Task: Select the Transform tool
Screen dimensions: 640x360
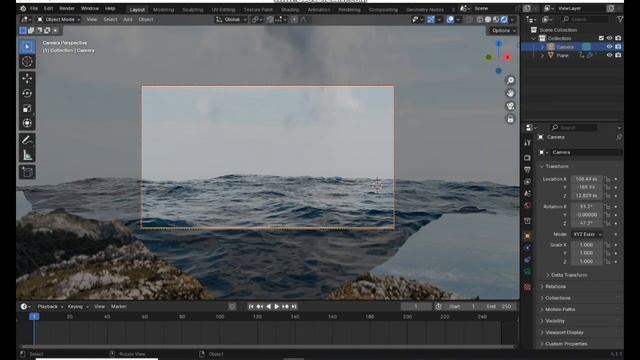Action: click(27, 123)
